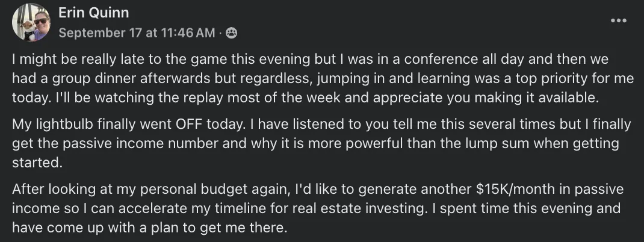The width and height of the screenshot is (644, 242).
Task: Open Erin Quinn's profile picture
Action: click(30, 22)
